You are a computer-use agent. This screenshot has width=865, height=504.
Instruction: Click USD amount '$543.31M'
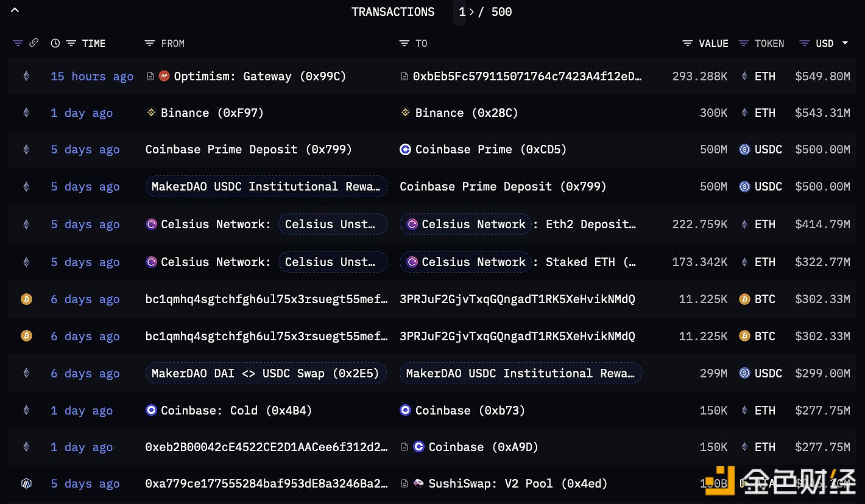[822, 113]
